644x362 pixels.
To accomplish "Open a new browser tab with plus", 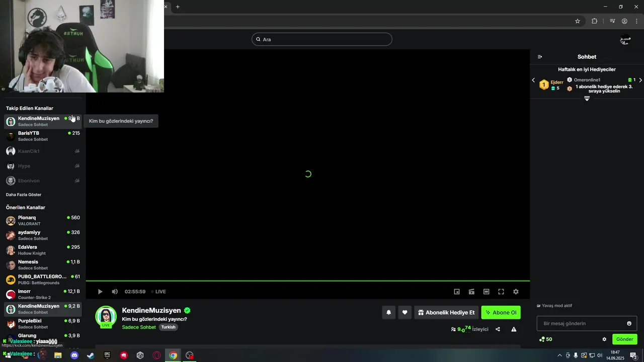I will coord(178,7).
